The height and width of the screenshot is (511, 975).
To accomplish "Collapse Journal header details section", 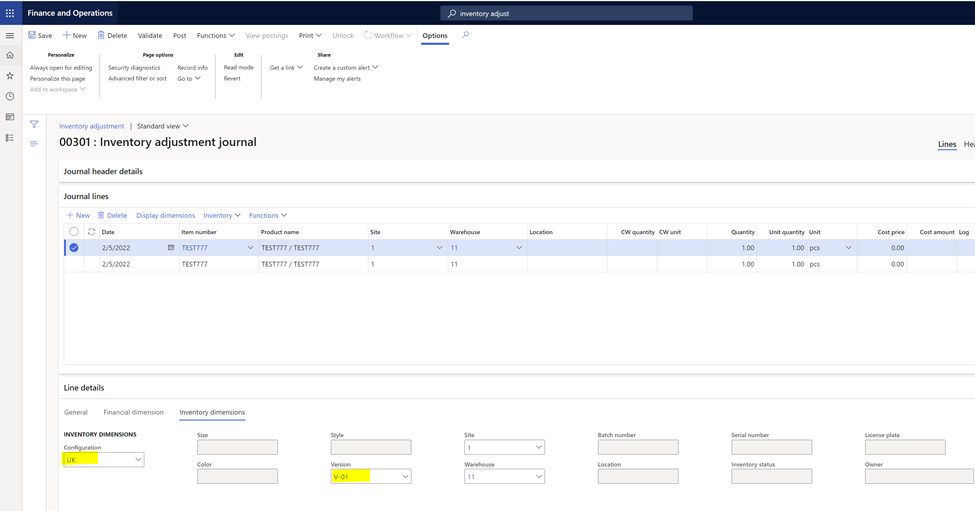I will pyautogui.click(x=103, y=172).
